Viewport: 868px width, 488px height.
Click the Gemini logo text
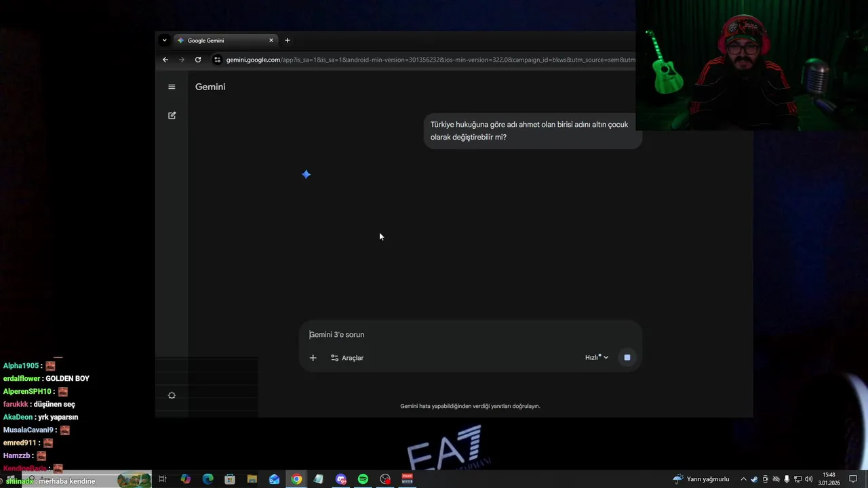(x=210, y=87)
